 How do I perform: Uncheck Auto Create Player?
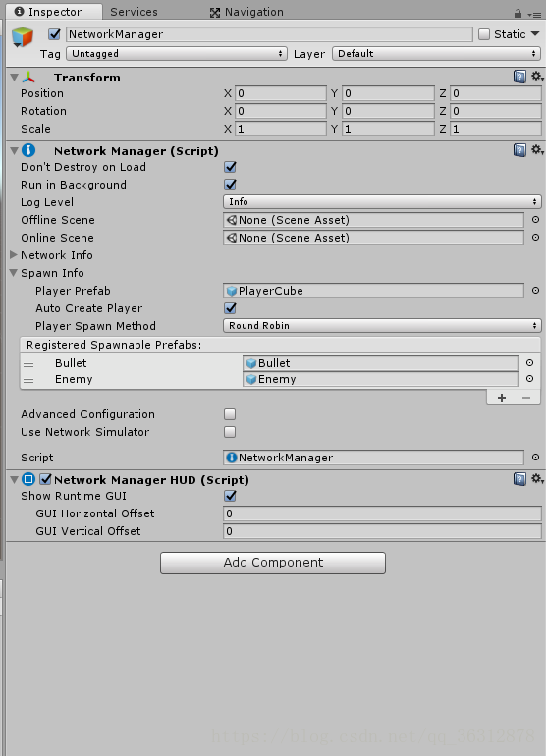tap(230, 308)
